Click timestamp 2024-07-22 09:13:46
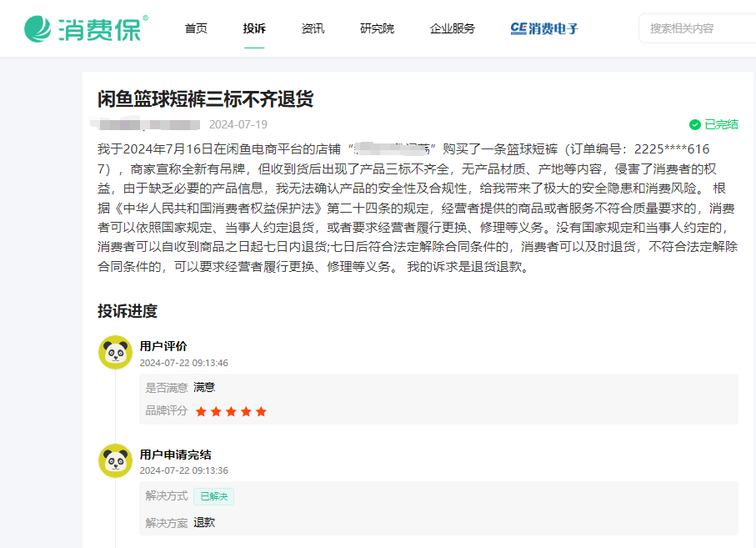 point(183,363)
